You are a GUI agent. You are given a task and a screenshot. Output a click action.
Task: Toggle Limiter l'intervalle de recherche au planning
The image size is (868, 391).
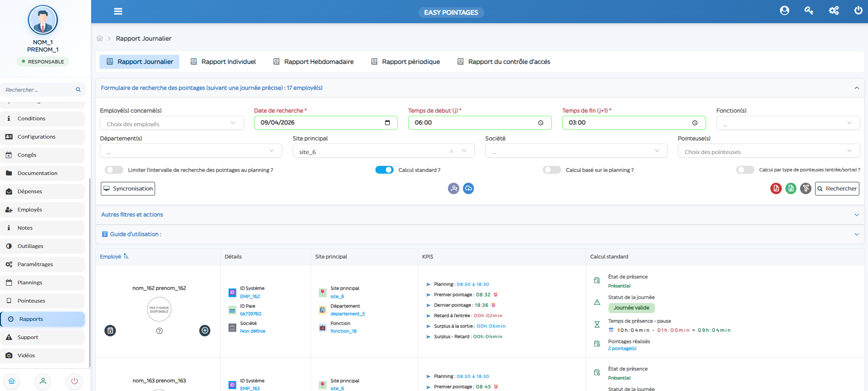click(x=114, y=170)
